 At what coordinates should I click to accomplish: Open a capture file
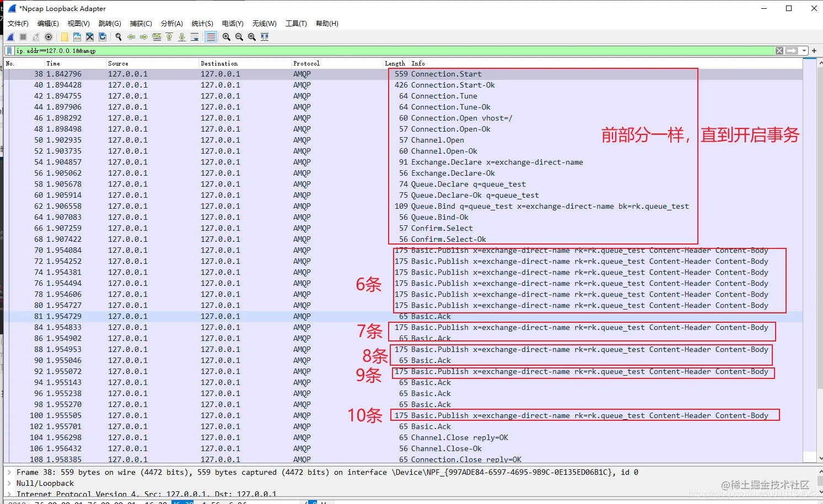click(64, 37)
